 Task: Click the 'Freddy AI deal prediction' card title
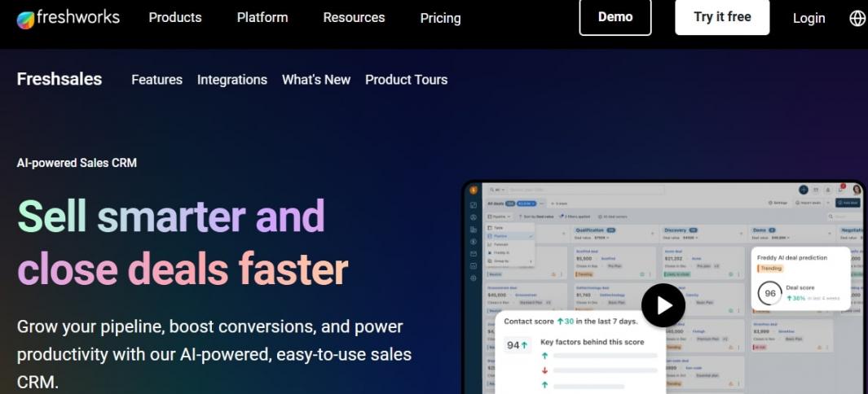pyautogui.click(x=792, y=257)
